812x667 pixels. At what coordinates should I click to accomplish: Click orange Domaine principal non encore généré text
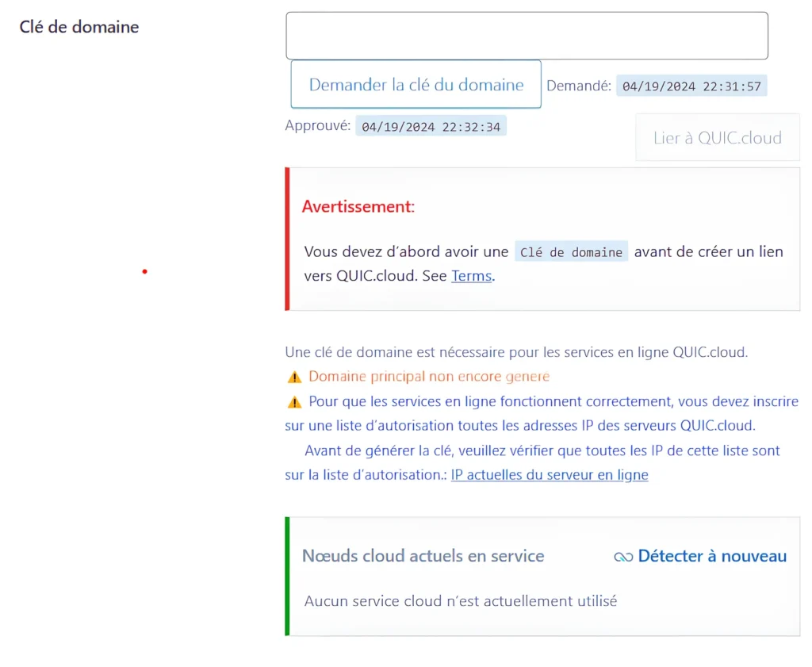coord(429,377)
